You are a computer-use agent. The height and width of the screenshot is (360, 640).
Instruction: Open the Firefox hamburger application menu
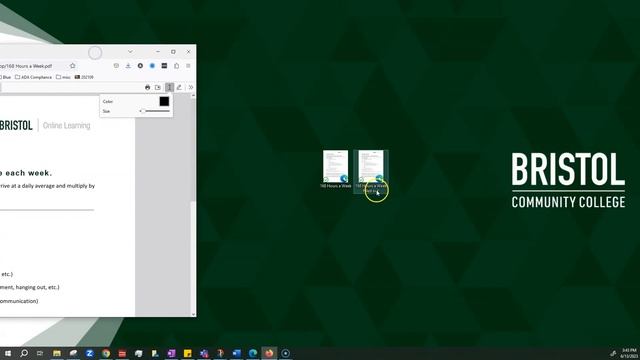(188, 66)
